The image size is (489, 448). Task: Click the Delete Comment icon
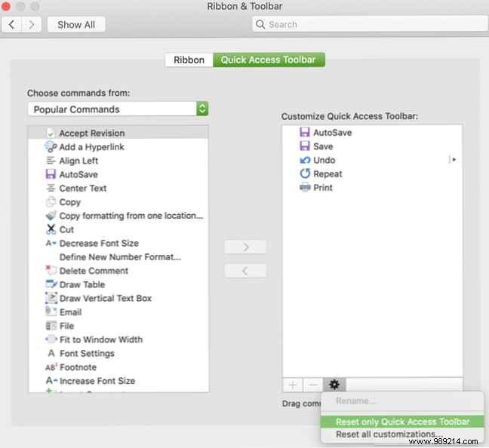(x=51, y=270)
